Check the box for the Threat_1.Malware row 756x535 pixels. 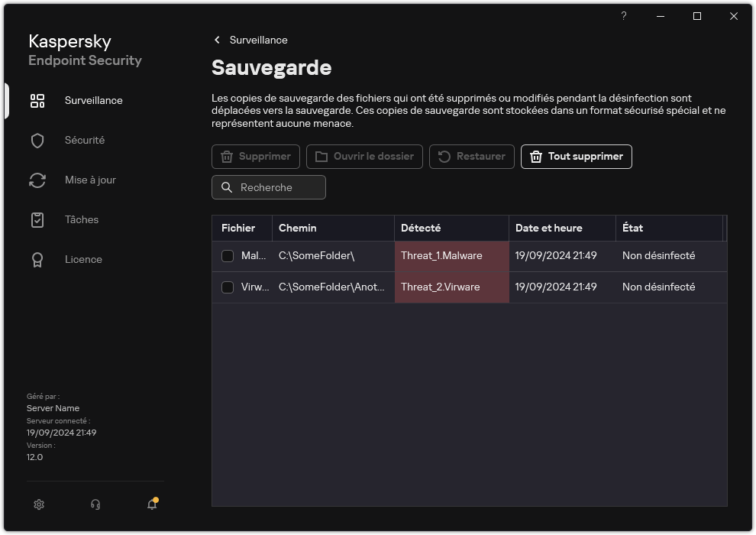click(x=228, y=256)
